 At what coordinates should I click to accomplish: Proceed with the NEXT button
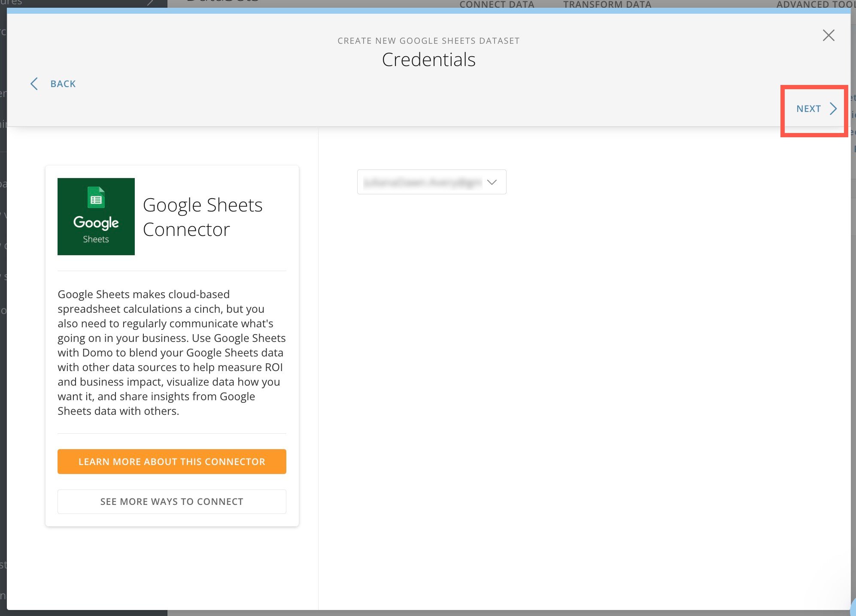[x=816, y=109]
